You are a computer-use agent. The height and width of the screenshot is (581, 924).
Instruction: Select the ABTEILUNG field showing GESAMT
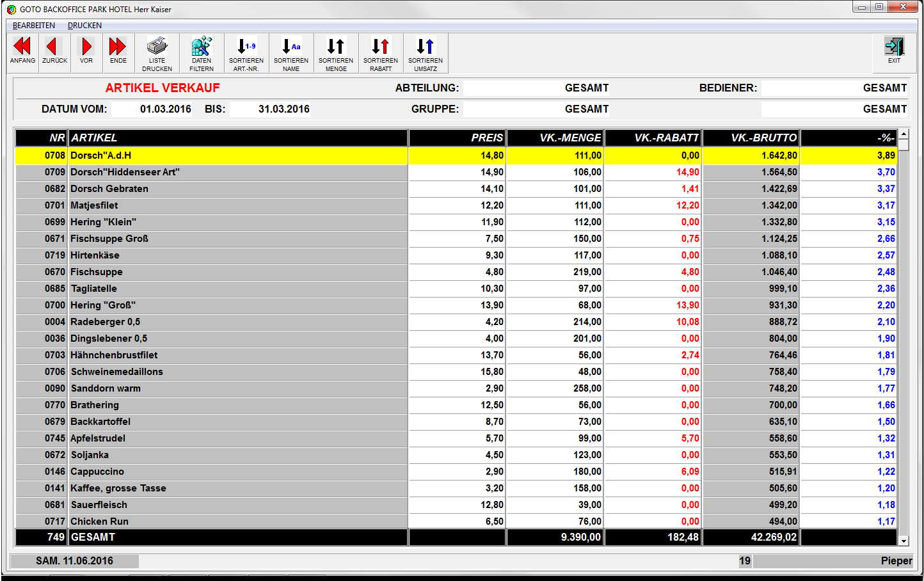click(x=536, y=88)
